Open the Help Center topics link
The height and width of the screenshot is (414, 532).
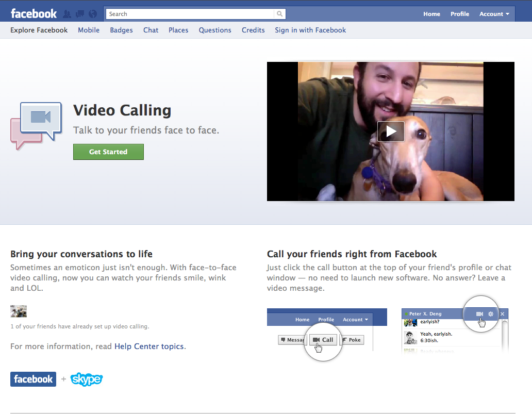[149, 346]
